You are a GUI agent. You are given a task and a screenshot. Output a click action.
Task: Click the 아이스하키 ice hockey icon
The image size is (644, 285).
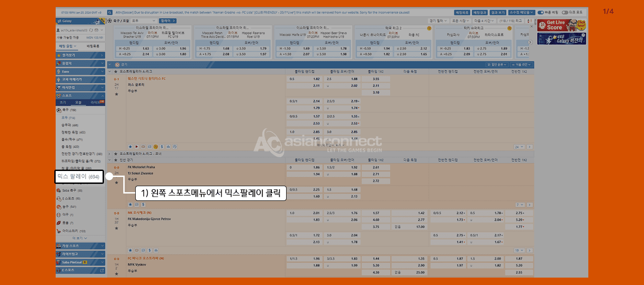59,231
